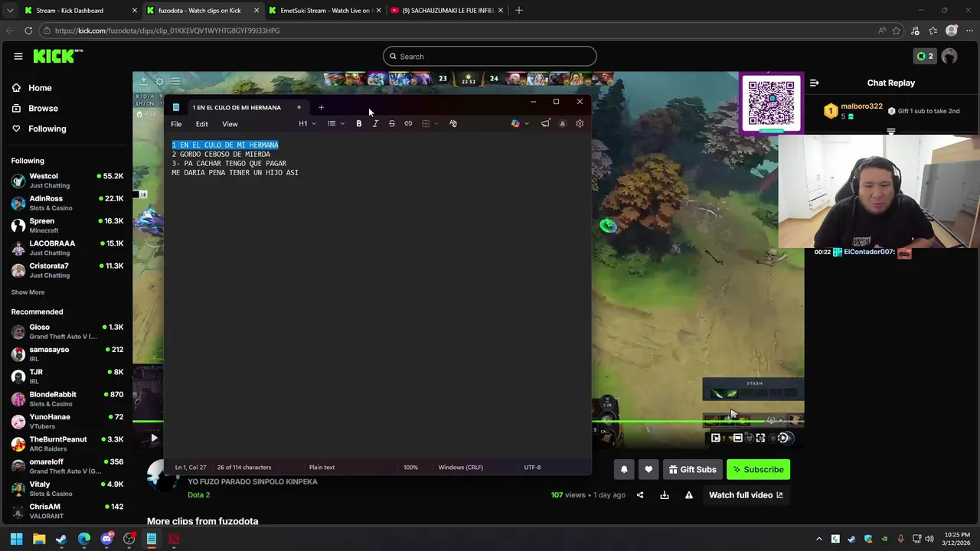Download the clip with the download icon
Image resolution: width=980 pixels, height=551 pixels.
665,495
